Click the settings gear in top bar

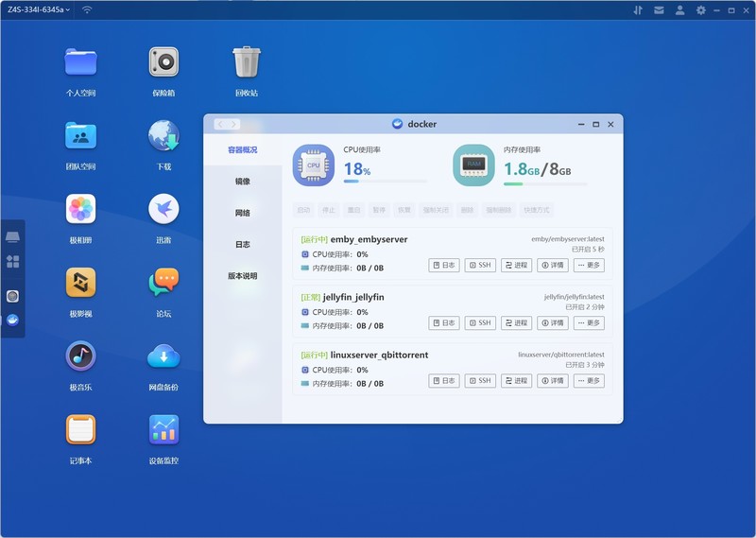click(701, 9)
